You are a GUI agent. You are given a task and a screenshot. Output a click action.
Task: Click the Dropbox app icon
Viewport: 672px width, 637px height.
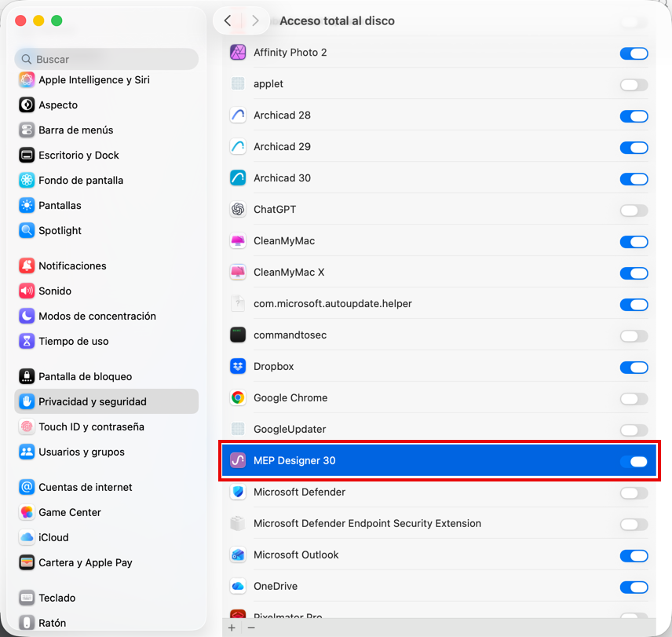[x=238, y=367]
